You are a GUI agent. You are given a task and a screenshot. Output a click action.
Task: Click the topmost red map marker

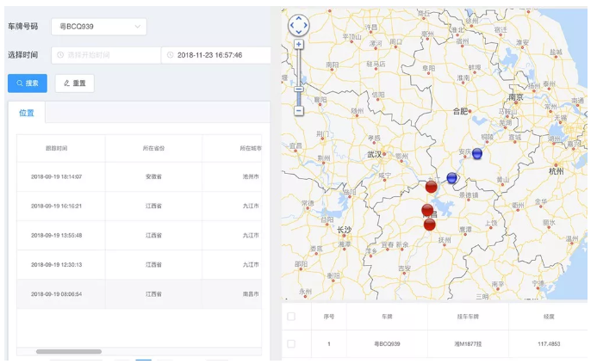pos(432,187)
